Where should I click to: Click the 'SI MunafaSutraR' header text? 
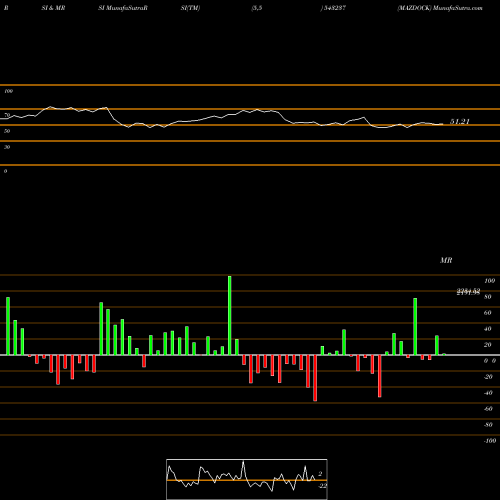pyautogui.click(x=123, y=8)
